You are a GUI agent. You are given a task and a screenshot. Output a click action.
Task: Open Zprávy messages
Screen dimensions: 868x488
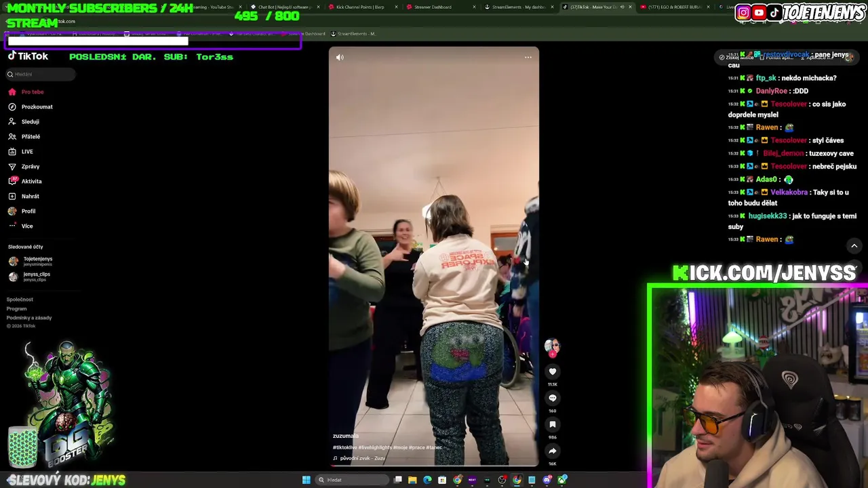24,166
